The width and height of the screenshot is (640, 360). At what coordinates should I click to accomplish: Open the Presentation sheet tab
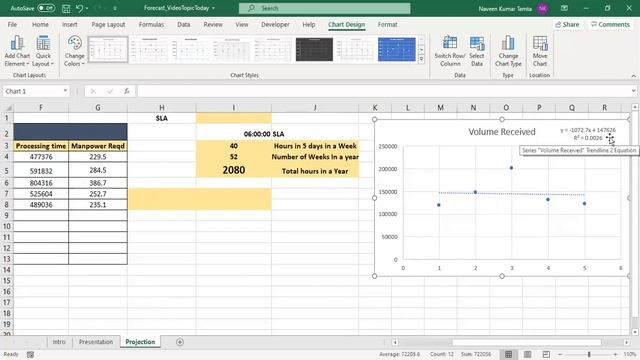96,342
